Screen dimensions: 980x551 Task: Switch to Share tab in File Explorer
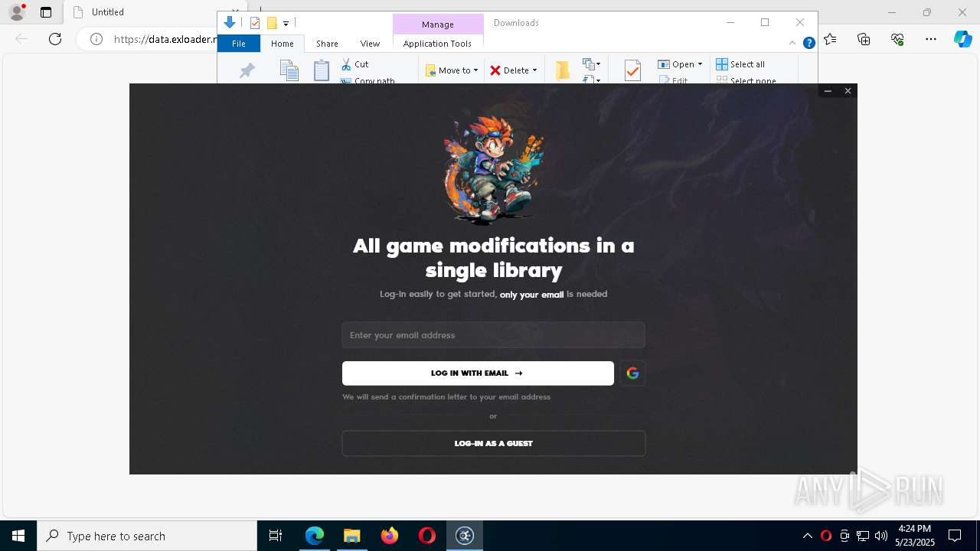[327, 44]
